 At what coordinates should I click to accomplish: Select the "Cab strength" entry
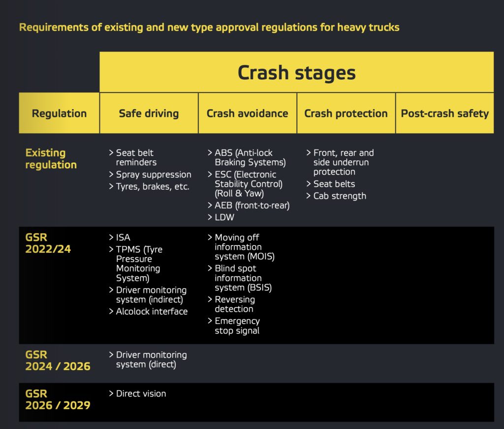click(340, 196)
